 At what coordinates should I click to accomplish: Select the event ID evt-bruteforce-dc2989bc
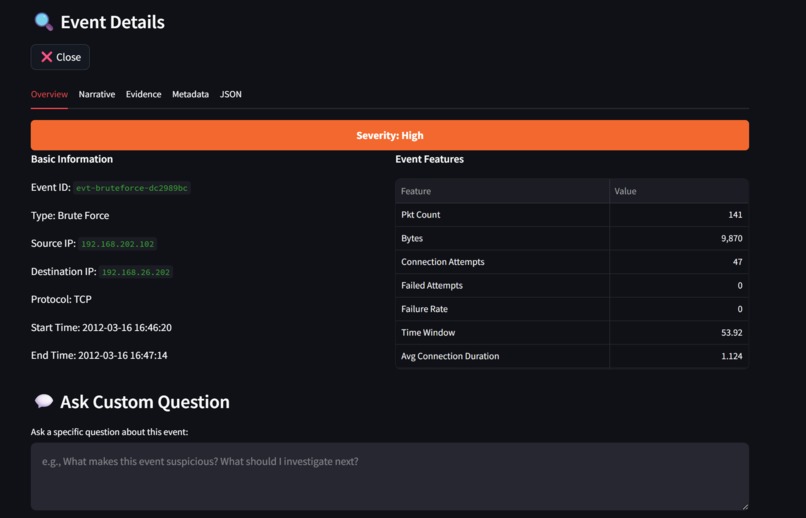coord(132,188)
